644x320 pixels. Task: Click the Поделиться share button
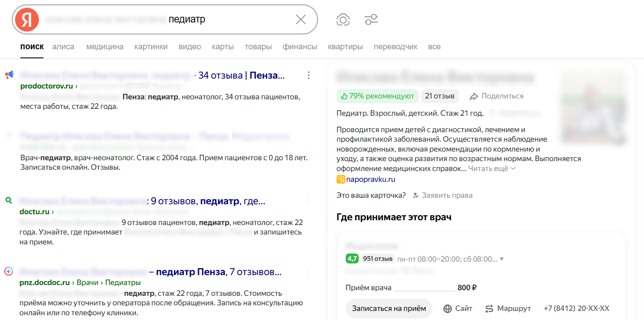(x=496, y=96)
